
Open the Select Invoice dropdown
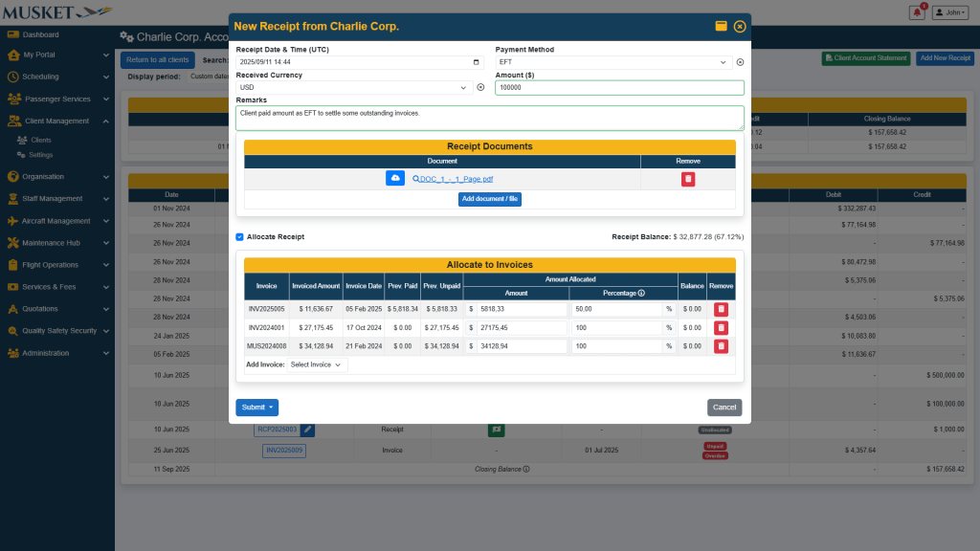[x=316, y=364]
